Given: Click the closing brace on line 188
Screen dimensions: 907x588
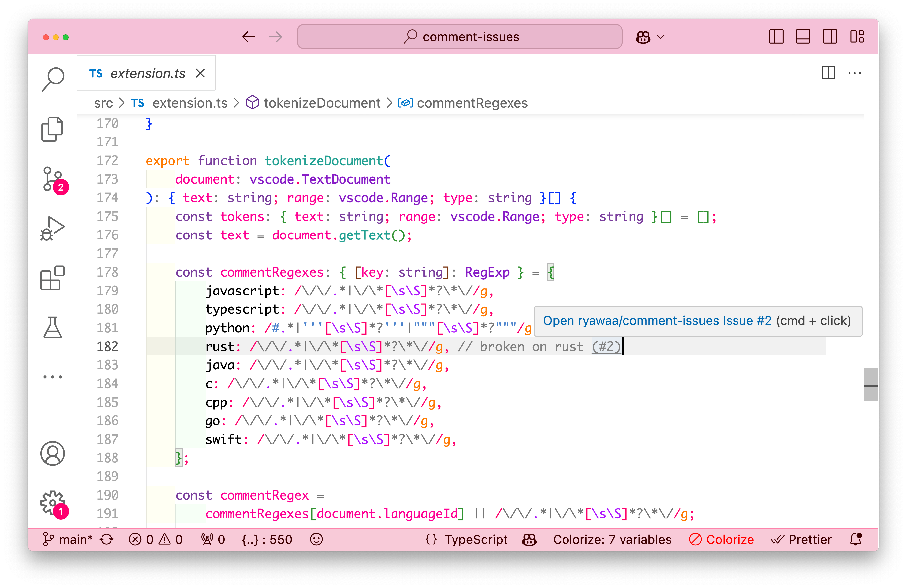Looking at the screenshot, I should (x=178, y=458).
